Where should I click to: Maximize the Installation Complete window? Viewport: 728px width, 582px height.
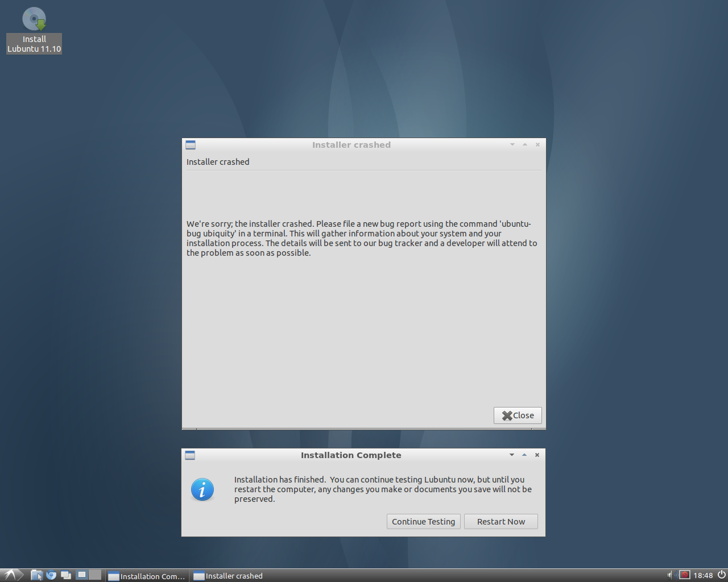click(524, 455)
